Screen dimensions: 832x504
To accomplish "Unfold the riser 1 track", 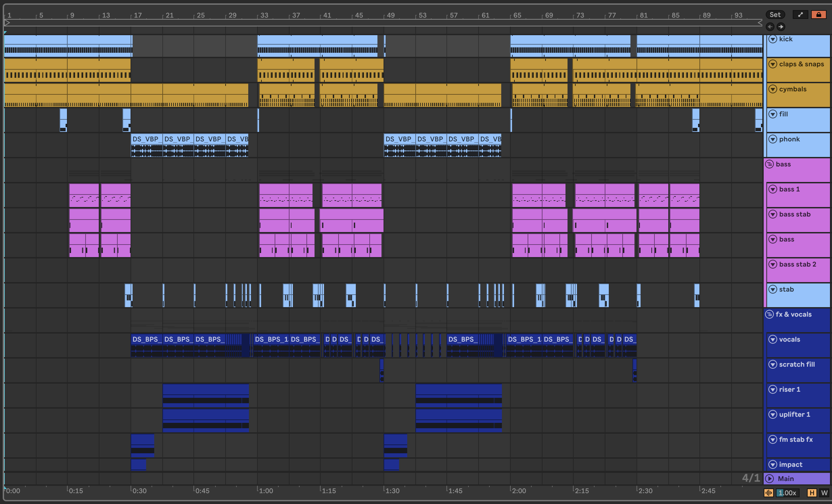I will click(x=773, y=389).
